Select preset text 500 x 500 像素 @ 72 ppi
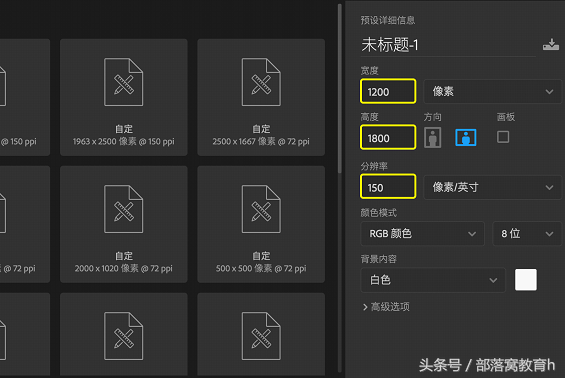 click(x=261, y=268)
